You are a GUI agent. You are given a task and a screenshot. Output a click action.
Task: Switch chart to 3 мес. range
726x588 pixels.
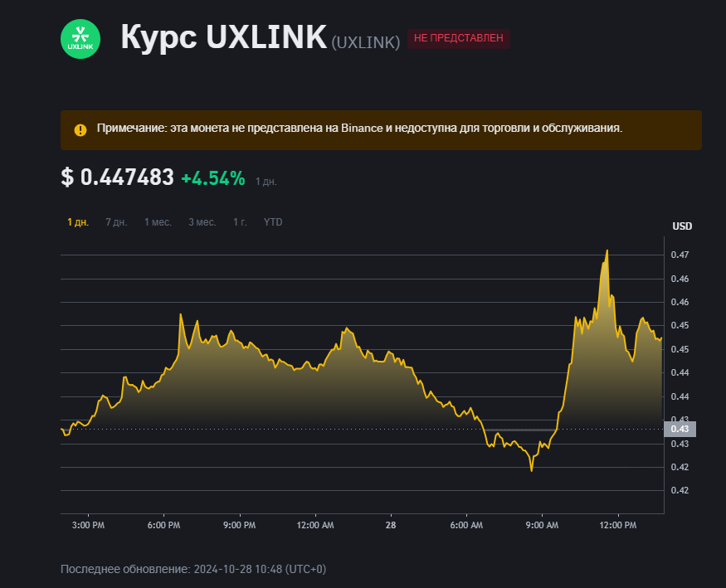pos(202,222)
